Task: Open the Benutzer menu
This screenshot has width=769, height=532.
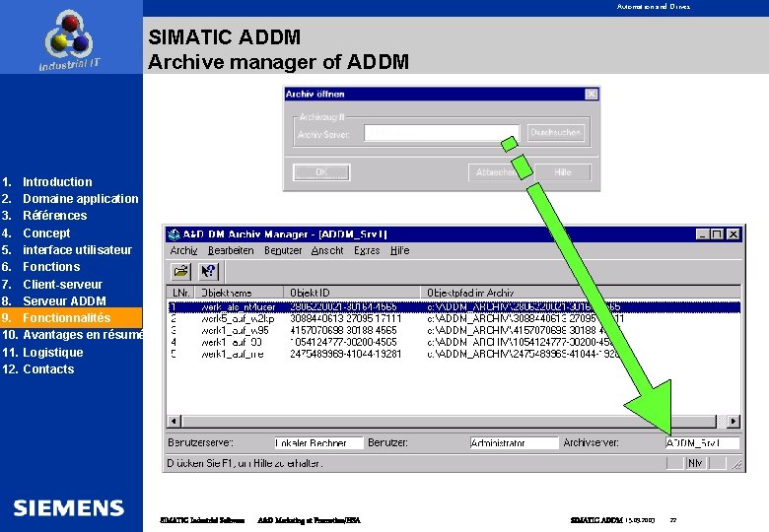Action: (x=283, y=251)
